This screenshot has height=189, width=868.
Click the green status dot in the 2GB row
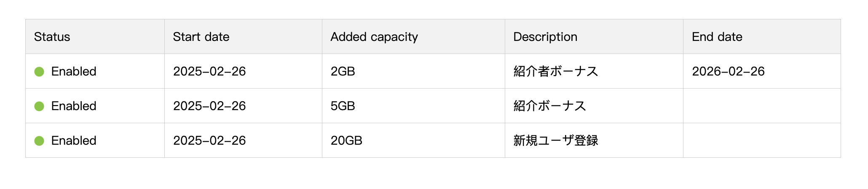pos(39,72)
